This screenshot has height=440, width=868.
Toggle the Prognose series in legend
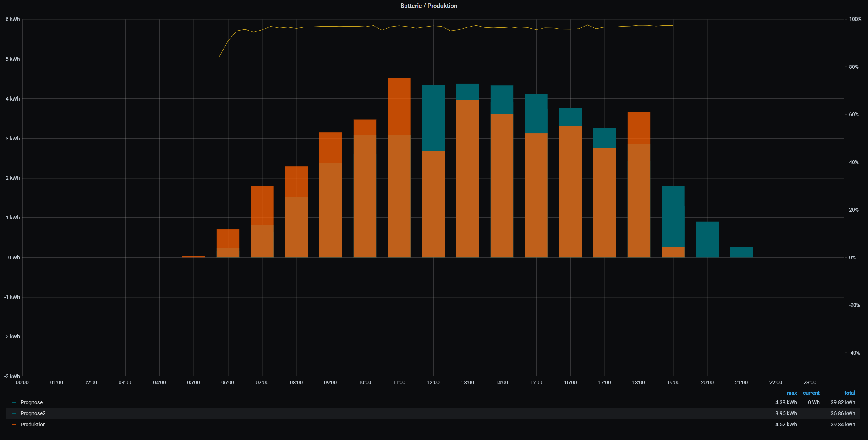[31, 402]
